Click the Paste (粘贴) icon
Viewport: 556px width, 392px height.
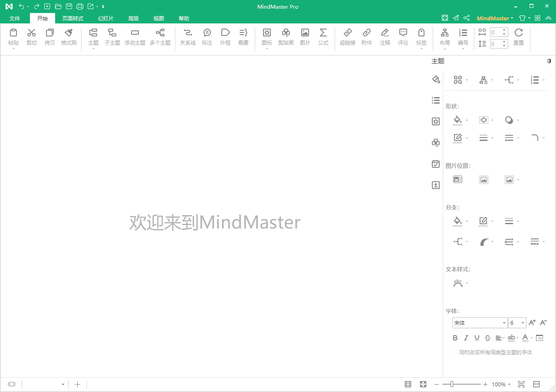13,33
